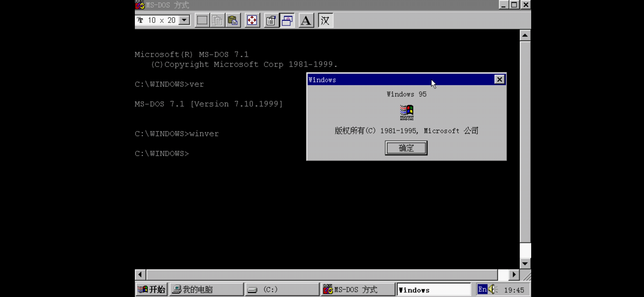Select MS-DOS 方式 taskbar button

[x=358, y=289]
